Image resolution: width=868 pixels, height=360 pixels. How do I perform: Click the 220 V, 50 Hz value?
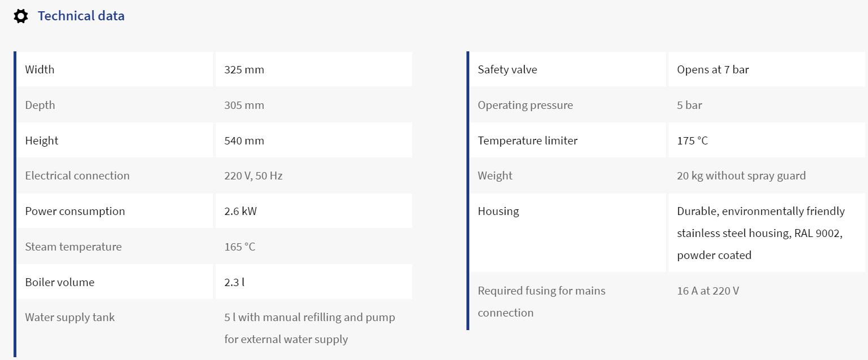click(x=253, y=175)
